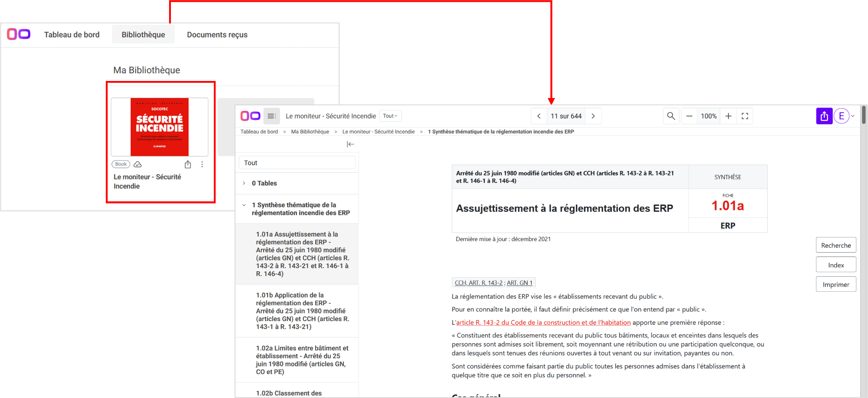The height and width of the screenshot is (398, 868).
Task: Open the three-dot menu on book card
Action: [x=202, y=164]
